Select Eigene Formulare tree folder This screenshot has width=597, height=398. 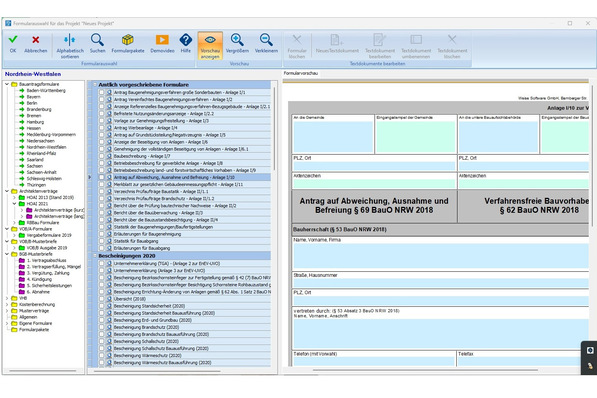[x=35, y=323]
